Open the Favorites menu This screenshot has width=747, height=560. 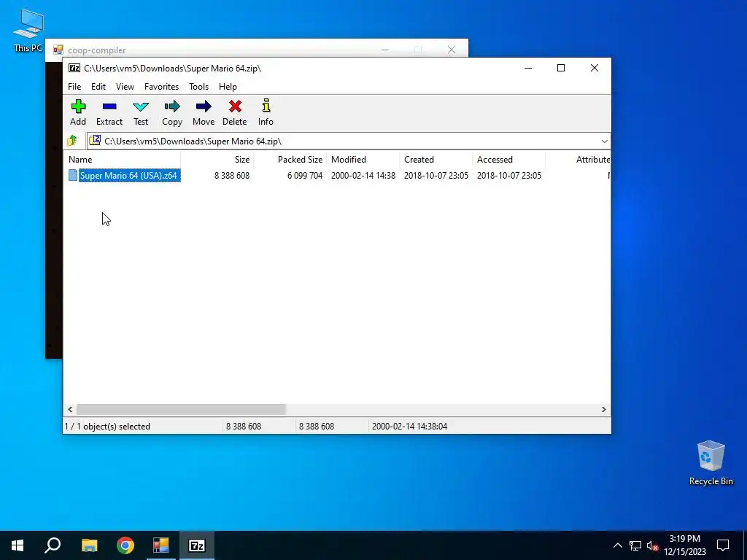click(x=161, y=87)
